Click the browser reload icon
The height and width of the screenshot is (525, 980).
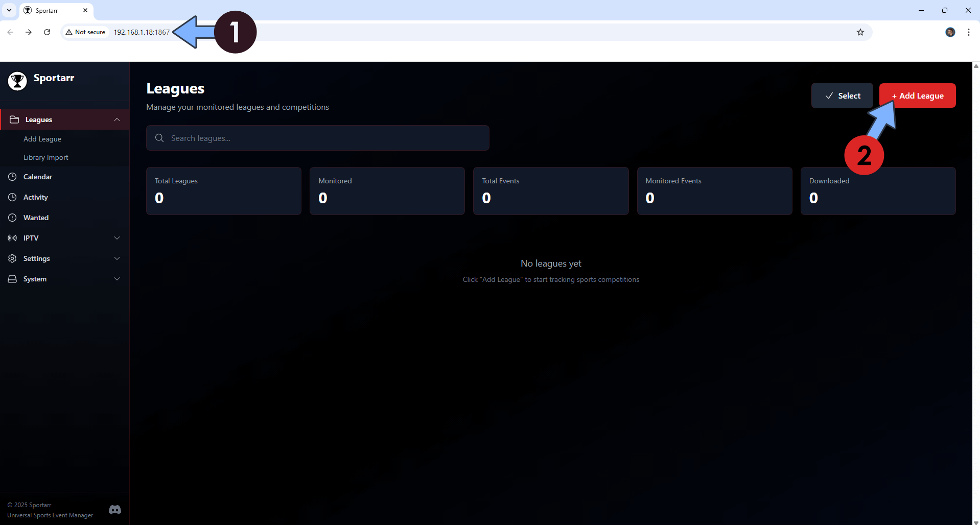(x=47, y=32)
